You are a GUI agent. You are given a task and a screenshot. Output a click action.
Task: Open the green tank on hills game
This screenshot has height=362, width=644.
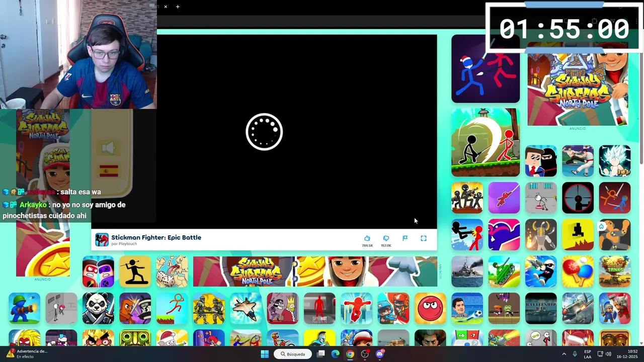[504, 271]
